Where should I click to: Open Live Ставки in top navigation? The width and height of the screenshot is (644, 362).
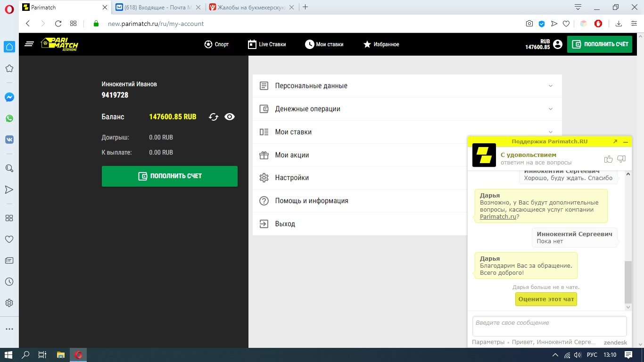[267, 44]
